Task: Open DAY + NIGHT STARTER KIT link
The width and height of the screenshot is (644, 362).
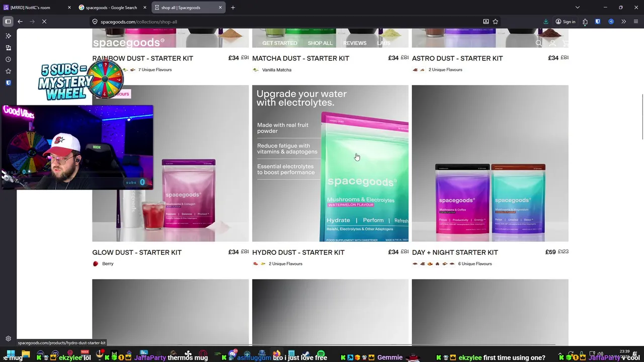Action: (x=455, y=252)
